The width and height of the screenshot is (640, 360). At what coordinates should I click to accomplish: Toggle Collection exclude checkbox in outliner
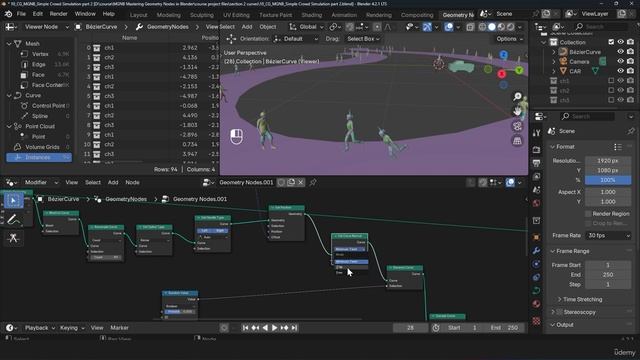point(611,42)
